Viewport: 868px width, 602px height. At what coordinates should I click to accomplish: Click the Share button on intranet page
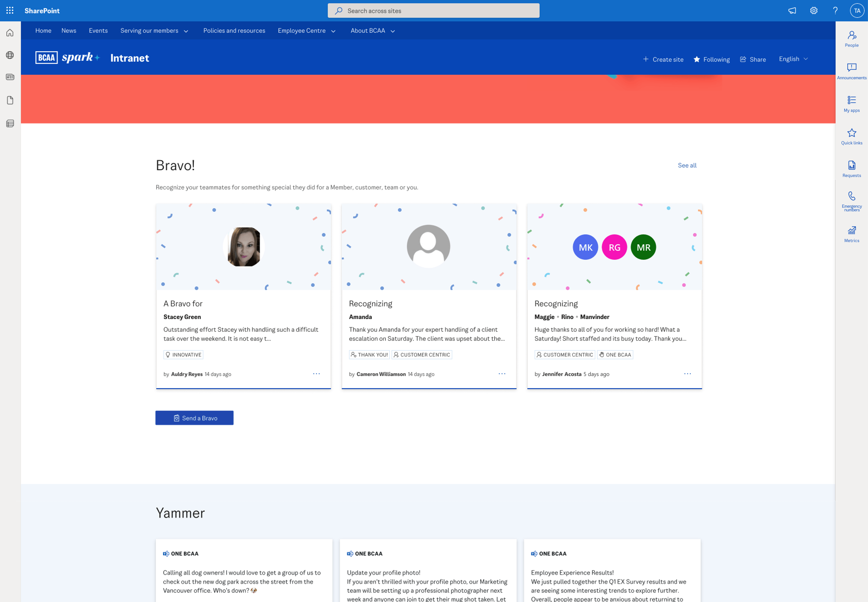pos(752,59)
